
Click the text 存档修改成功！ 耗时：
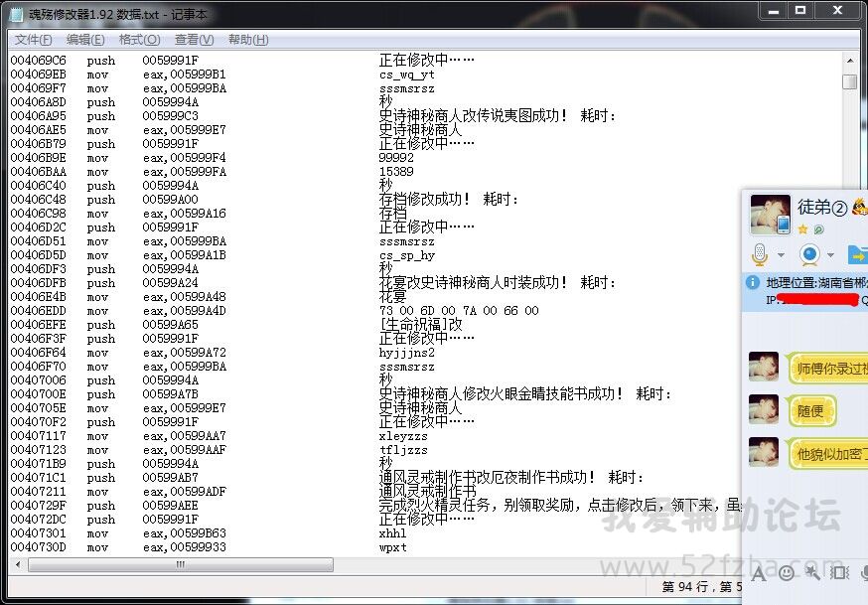coord(449,200)
